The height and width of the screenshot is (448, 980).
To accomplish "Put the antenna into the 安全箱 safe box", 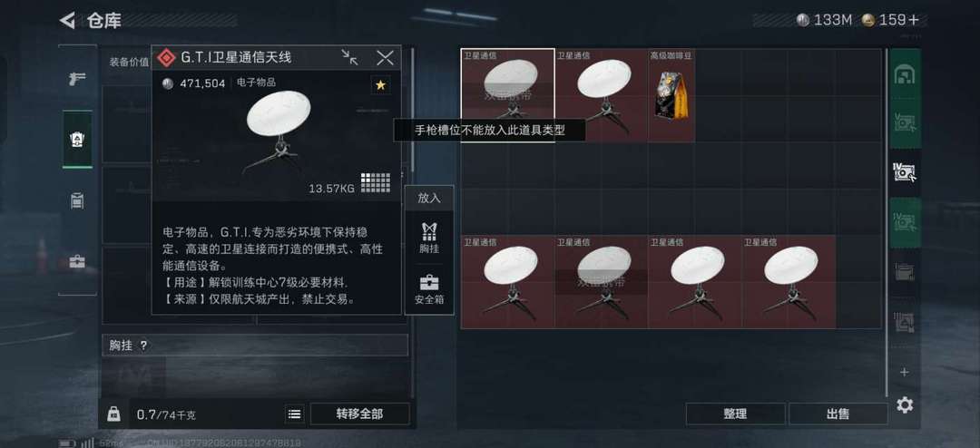I will (x=428, y=289).
